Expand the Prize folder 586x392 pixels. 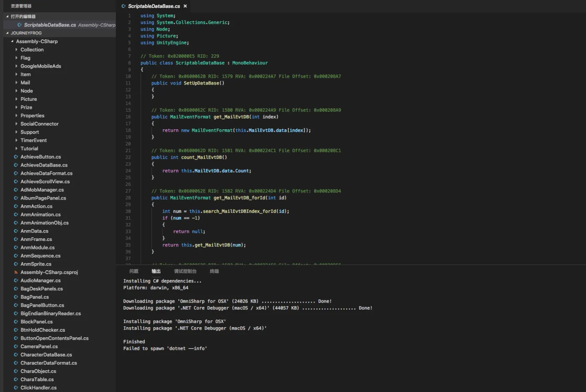click(x=16, y=108)
